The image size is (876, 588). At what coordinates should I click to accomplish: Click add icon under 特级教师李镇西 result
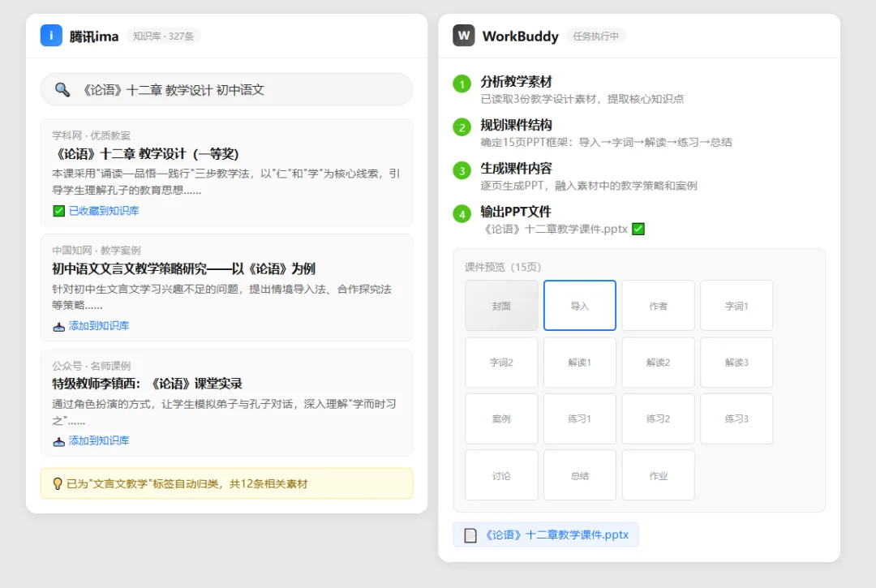pyautogui.click(x=58, y=441)
